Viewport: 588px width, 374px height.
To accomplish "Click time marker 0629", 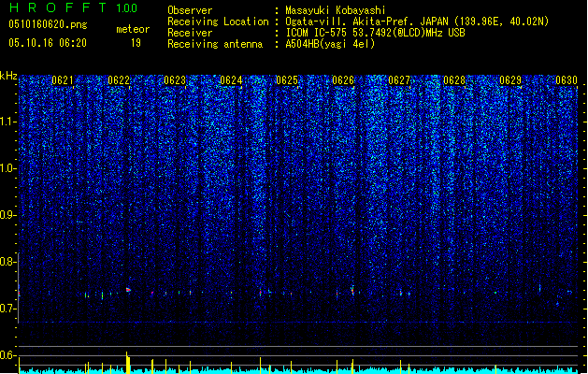I will (510, 80).
